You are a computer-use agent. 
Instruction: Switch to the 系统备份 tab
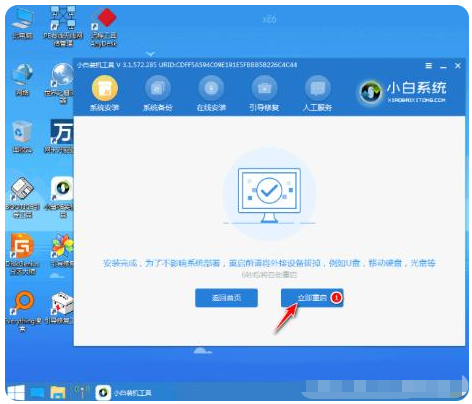[158, 94]
